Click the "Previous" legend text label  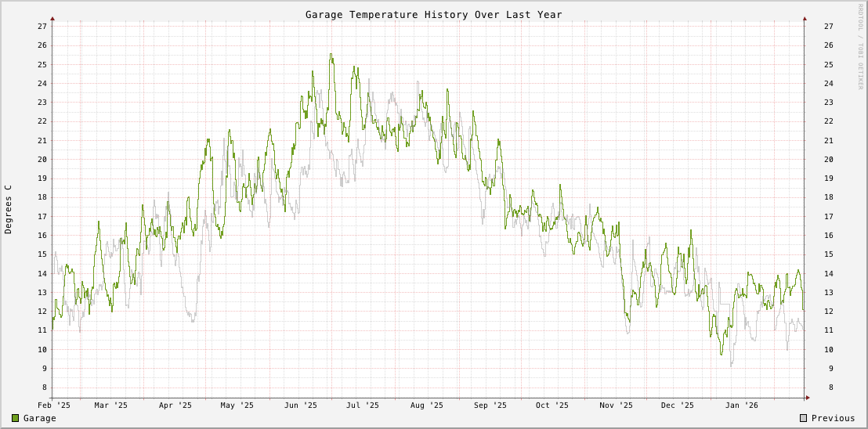tap(833, 418)
